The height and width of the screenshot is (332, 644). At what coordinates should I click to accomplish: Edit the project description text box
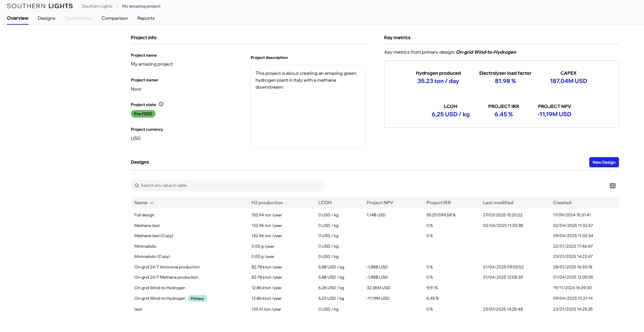pos(308,106)
